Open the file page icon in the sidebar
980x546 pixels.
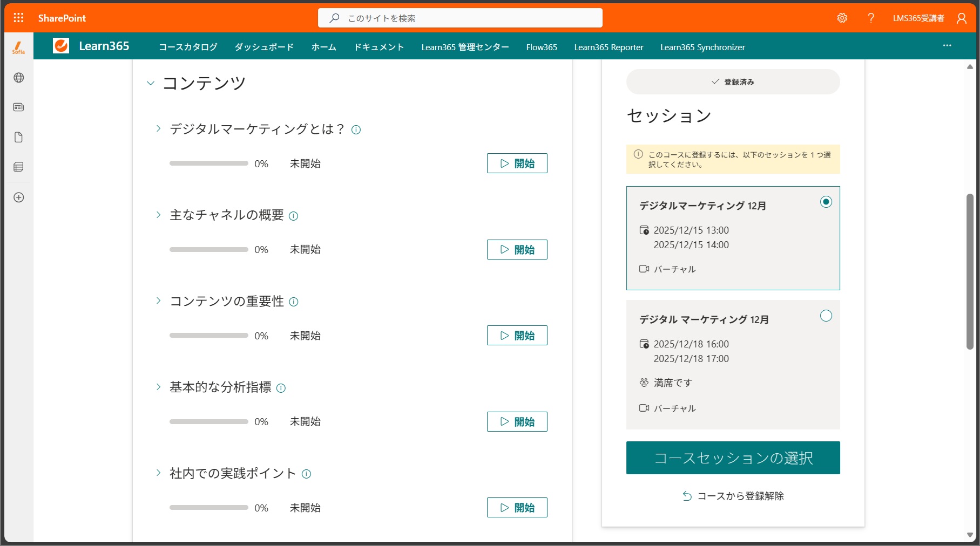(x=18, y=137)
